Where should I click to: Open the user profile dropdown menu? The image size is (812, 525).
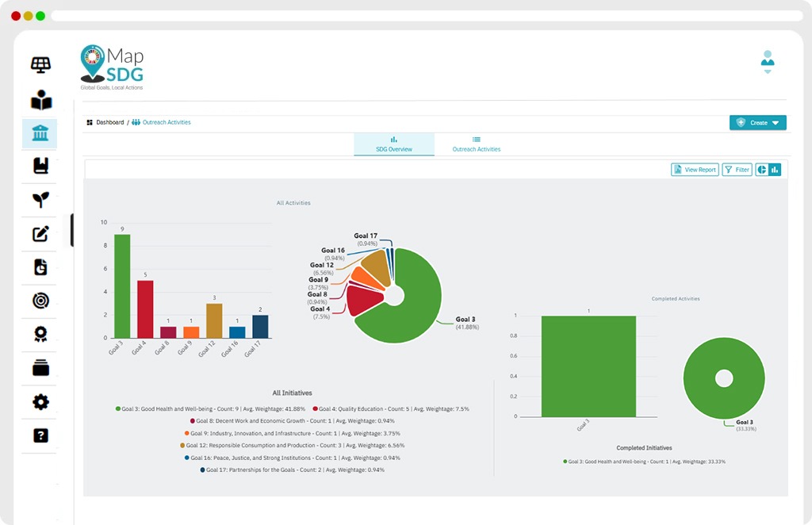click(768, 62)
